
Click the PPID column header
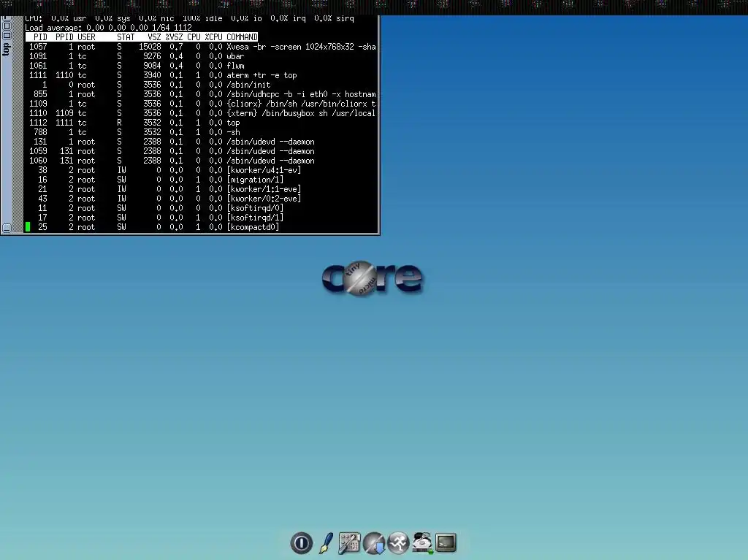(64, 37)
